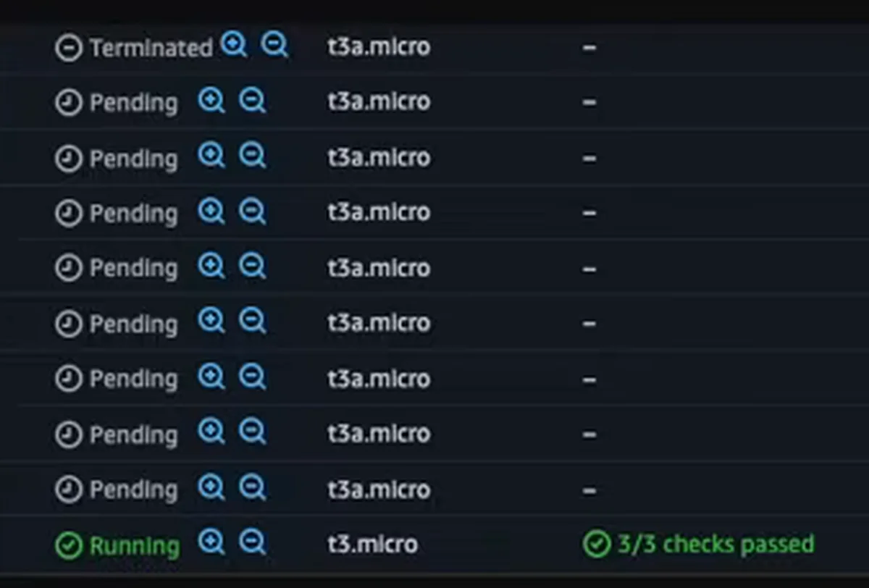Select the Terminated instance state text
This screenshot has width=869, height=588.
click(x=151, y=49)
